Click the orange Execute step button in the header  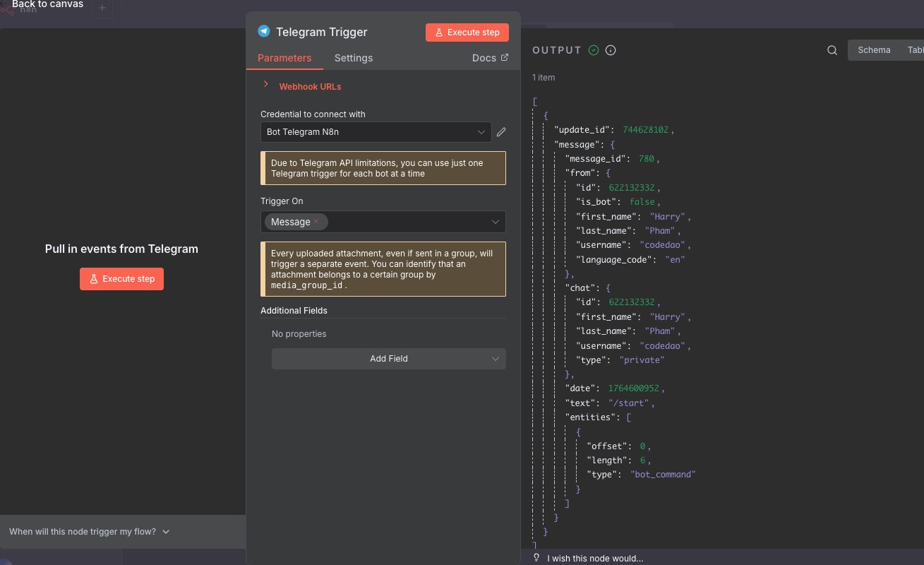[x=467, y=32]
